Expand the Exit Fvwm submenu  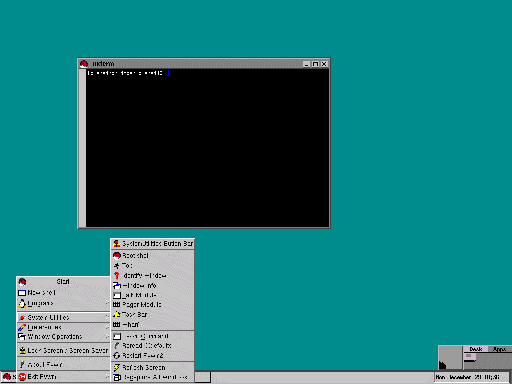click(63, 377)
